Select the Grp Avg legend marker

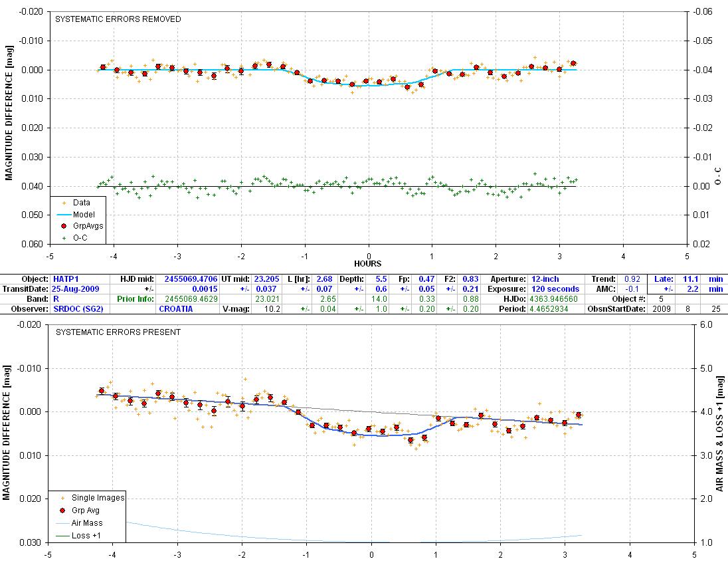tap(62, 510)
